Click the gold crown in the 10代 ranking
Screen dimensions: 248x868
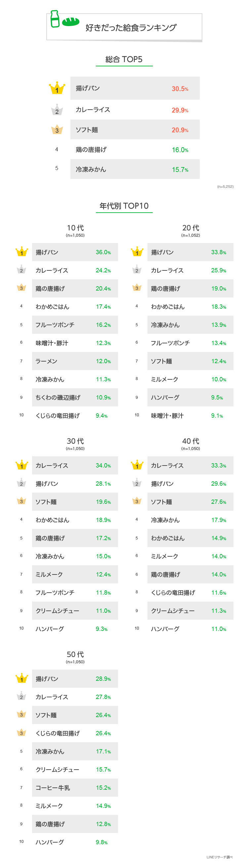point(21,252)
